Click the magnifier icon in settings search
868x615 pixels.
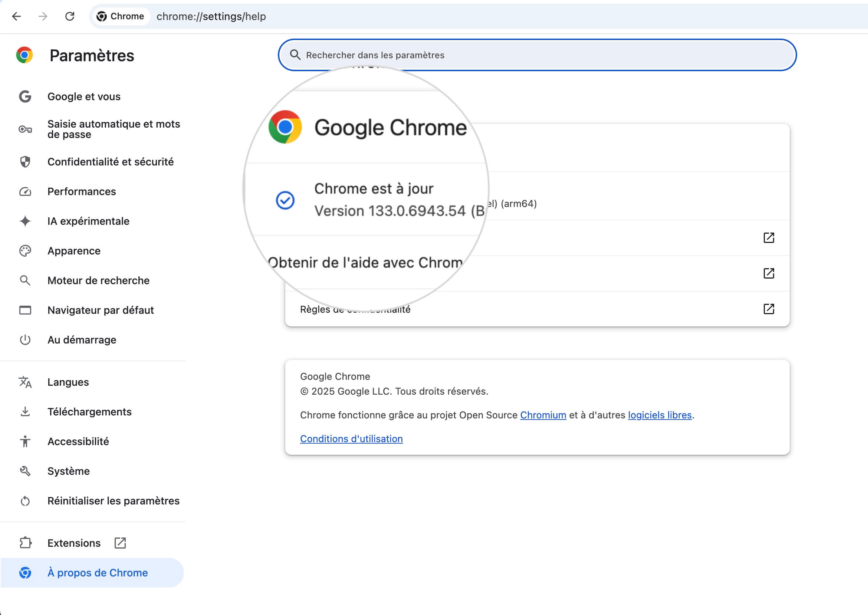click(295, 55)
